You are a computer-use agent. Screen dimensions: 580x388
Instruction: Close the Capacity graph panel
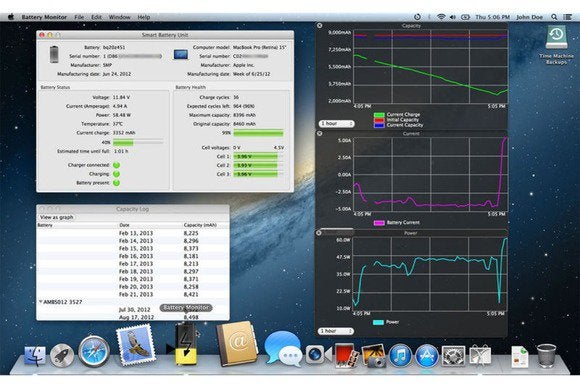[x=320, y=26]
